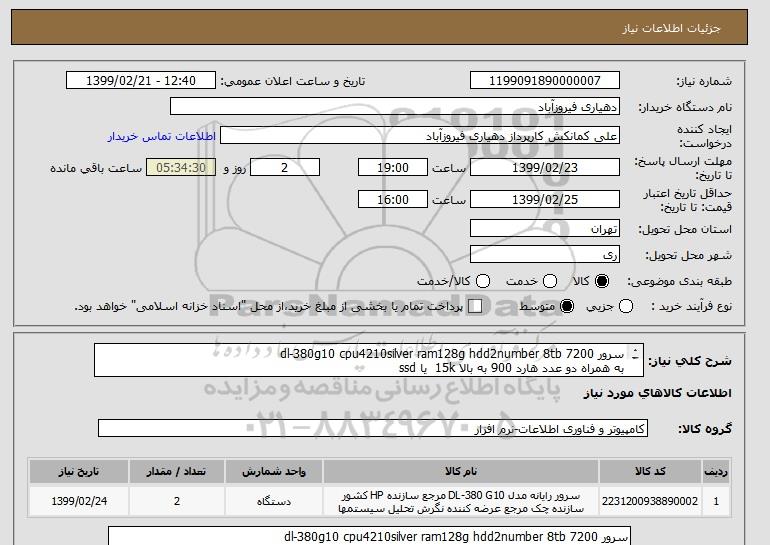
Task: Click the countdown timer 05:34:30
Action: click(181, 167)
